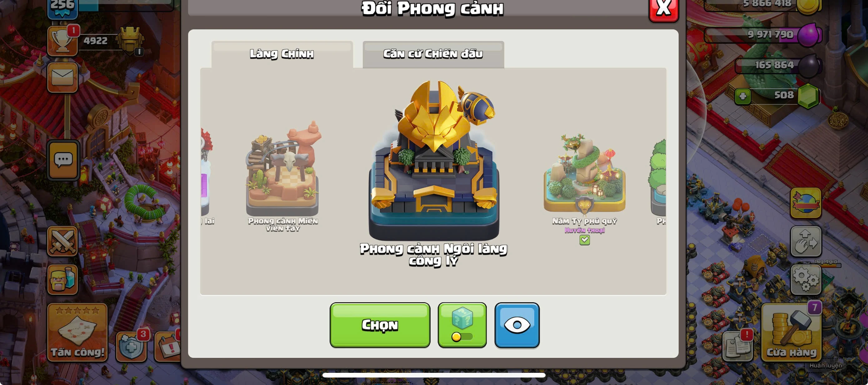Viewport: 868px width, 385px height.
Task: Toggle the random scenery dice switch
Action: (x=462, y=325)
